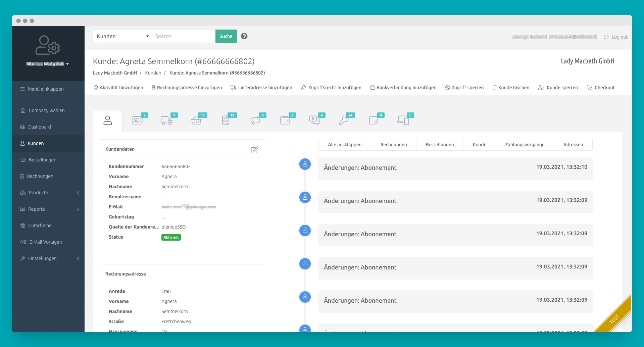The width and height of the screenshot is (644, 347).
Task: Open the access key tab with badge 24
Action: [344, 120]
